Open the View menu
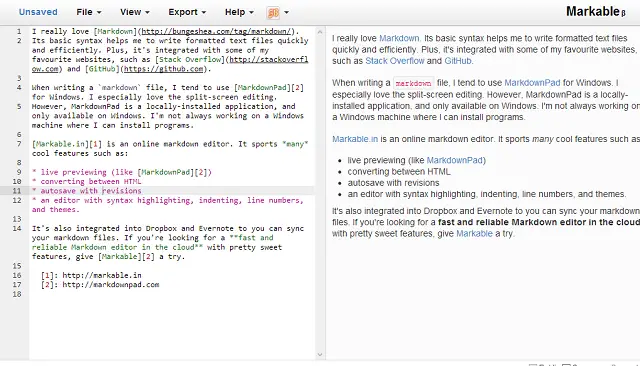 click(135, 12)
